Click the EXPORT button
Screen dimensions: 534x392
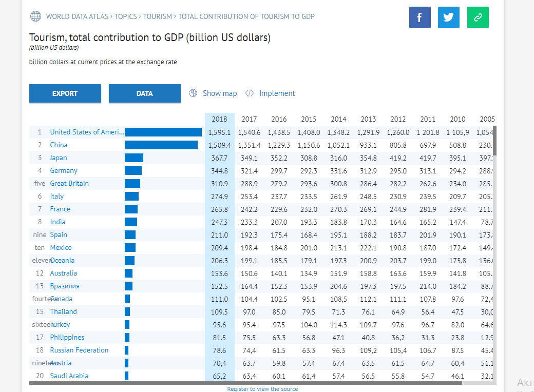pos(65,93)
